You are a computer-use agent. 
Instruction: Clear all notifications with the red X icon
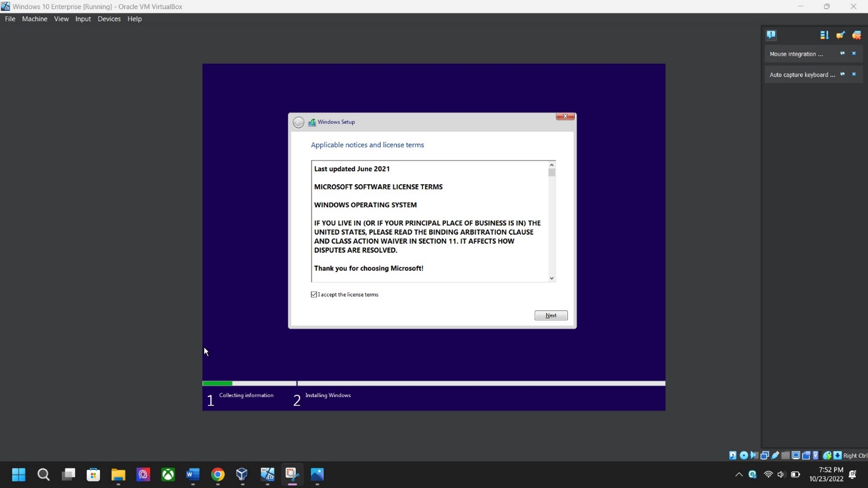coord(856,35)
